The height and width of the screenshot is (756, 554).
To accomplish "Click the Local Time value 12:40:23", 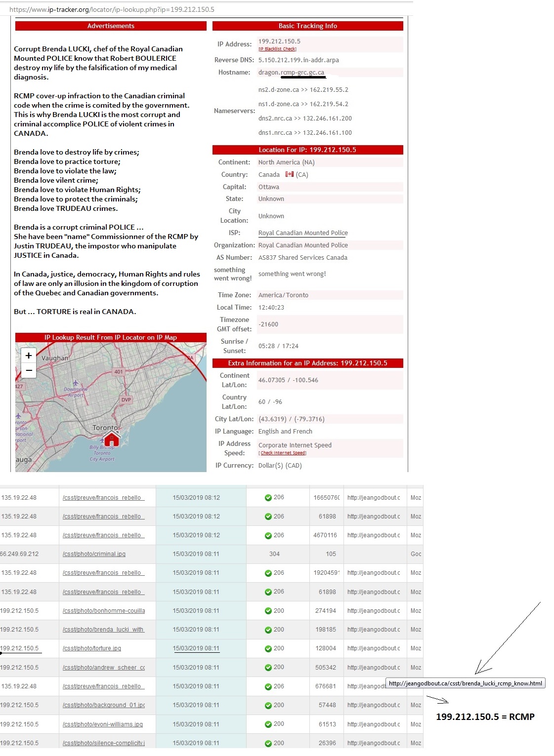I will tap(271, 308).
